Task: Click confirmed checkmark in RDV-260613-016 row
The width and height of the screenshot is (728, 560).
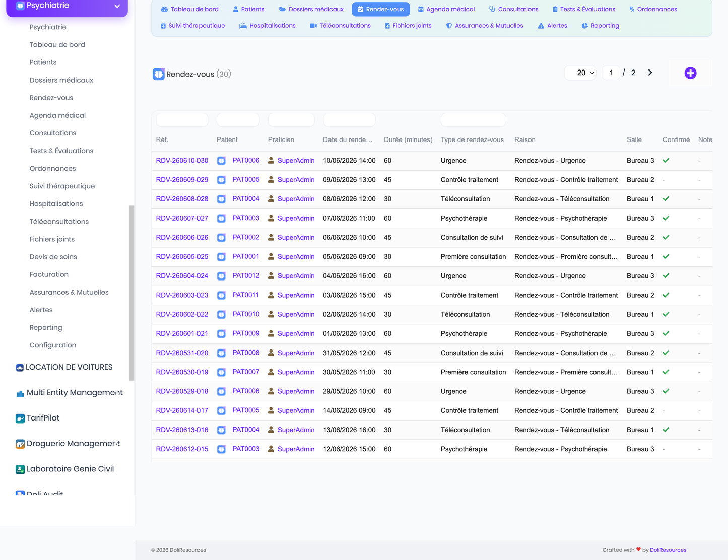Action: pos(666,430)
